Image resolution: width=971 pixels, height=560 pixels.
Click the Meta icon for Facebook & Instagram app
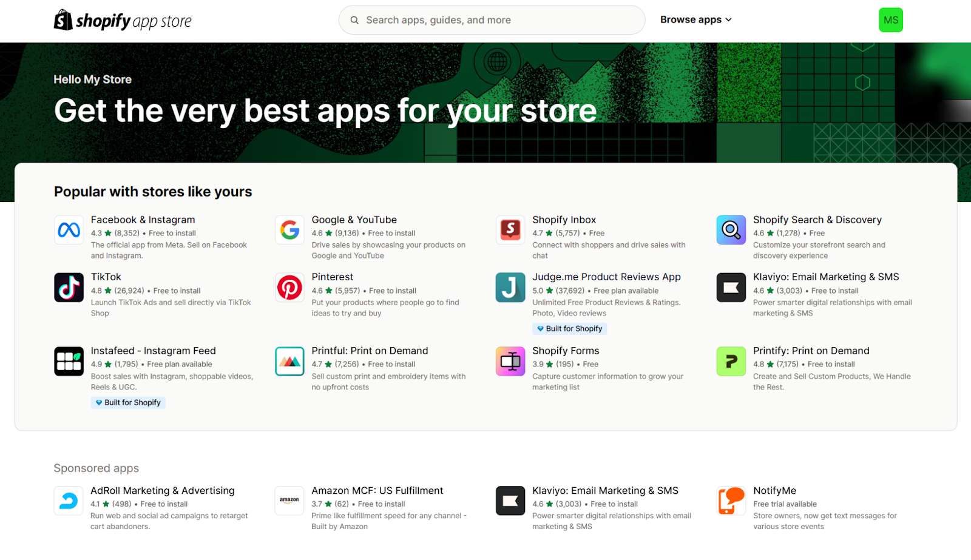pyautogui.click(x=68, y=230)
